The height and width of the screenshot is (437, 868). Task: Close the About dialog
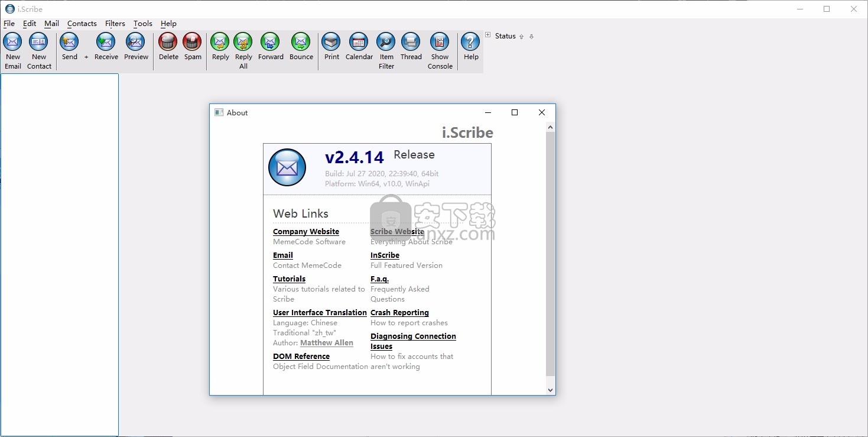[x=542, y=112]
